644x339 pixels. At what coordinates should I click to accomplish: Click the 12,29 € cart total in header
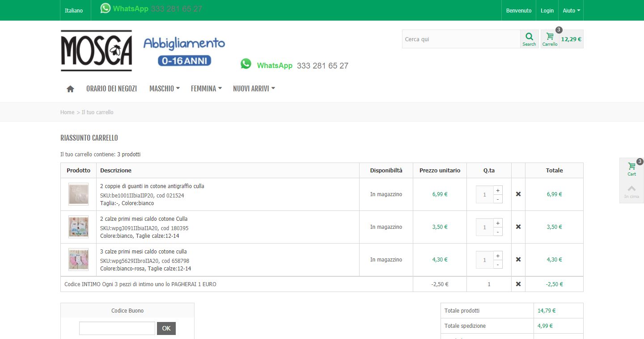[571, 39]
